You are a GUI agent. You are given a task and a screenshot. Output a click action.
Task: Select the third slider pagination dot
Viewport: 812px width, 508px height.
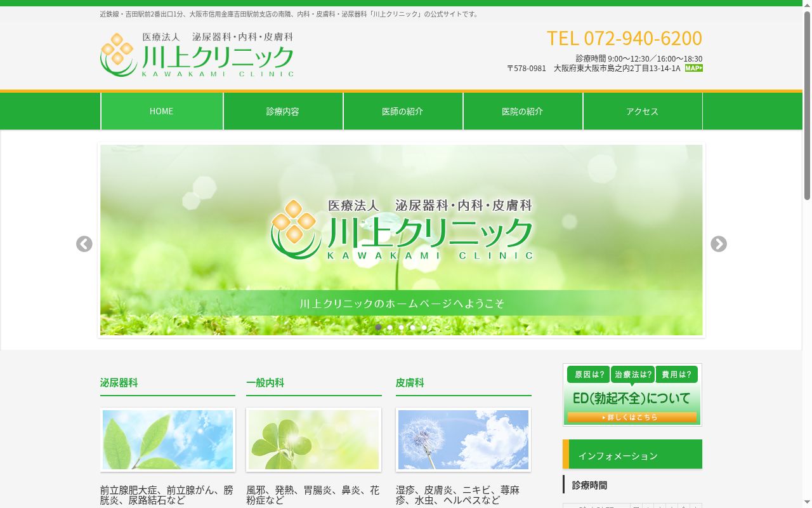[401, 328]
